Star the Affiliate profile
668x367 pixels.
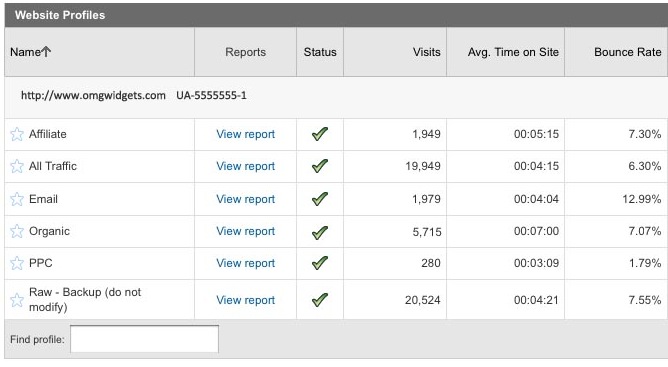click(x=17, y=134)
